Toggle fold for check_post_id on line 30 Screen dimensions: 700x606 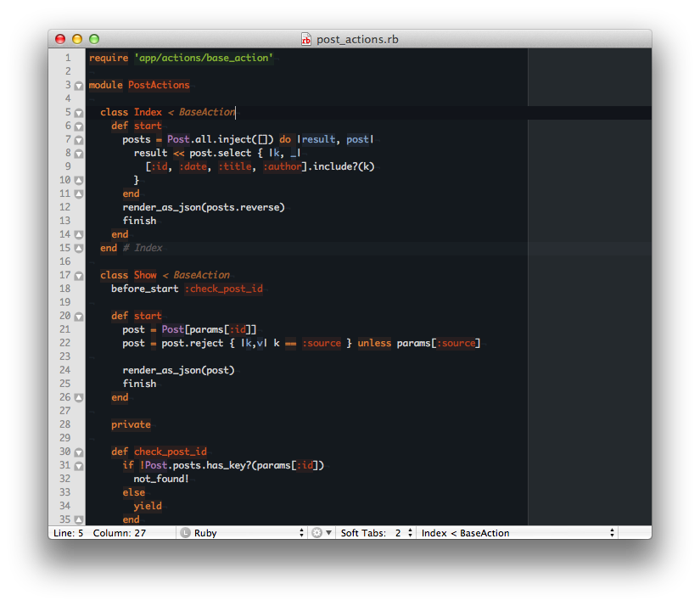(x=79, y=452)
